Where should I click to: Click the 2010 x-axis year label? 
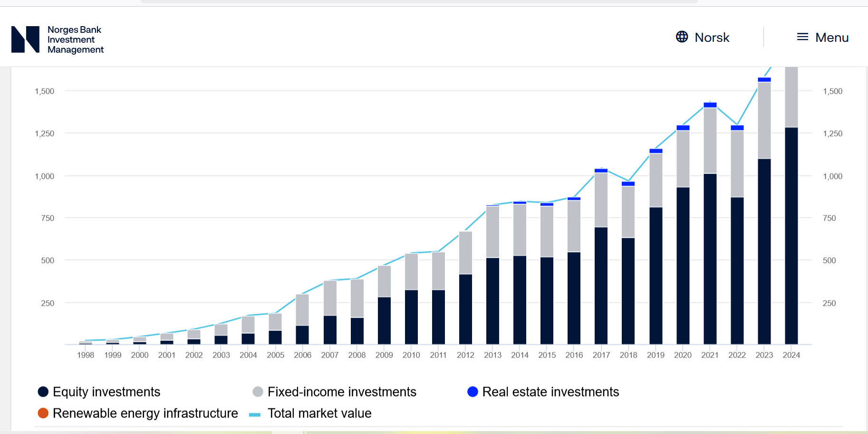(x=411, y=355)
